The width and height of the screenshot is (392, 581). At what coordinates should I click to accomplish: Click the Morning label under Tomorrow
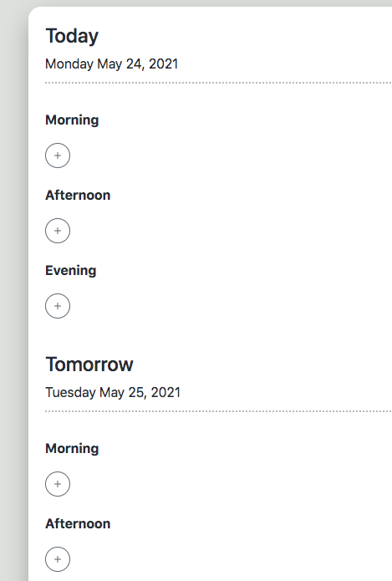72,449
